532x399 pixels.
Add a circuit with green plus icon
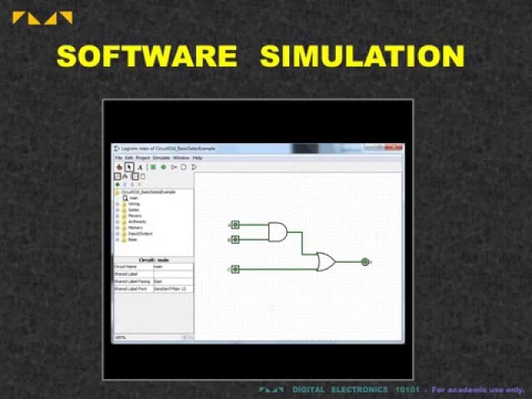(117, 185)
